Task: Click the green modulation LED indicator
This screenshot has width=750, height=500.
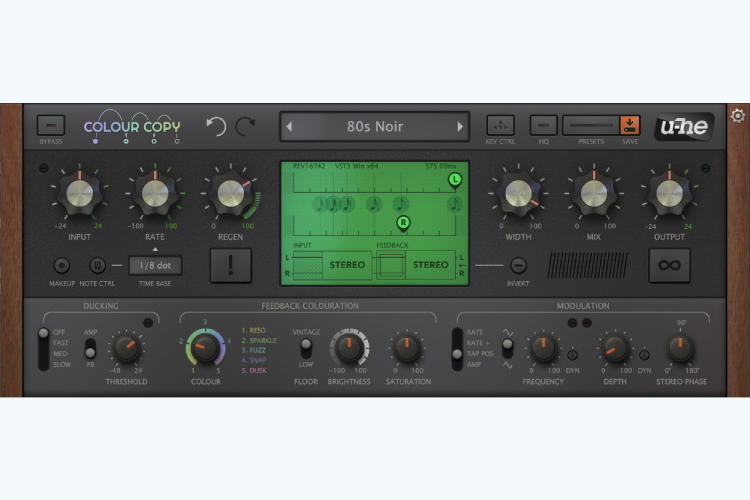Action: click(572, 323)
